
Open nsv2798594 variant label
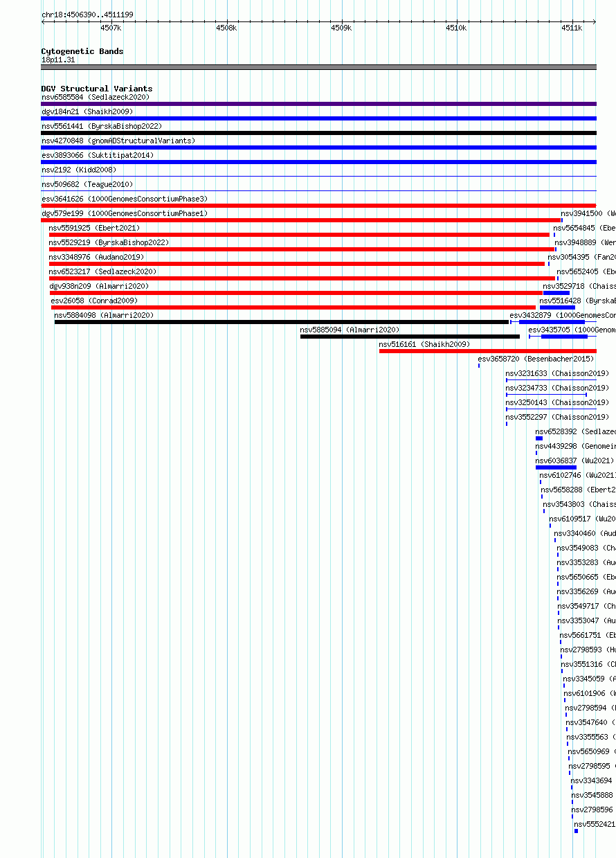click(x=590, y=708)
